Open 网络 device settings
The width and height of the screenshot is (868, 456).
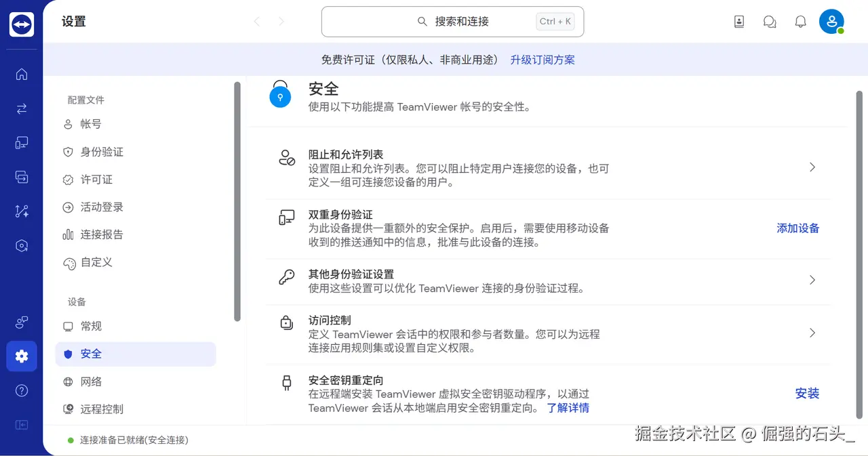tap(136, 381)
